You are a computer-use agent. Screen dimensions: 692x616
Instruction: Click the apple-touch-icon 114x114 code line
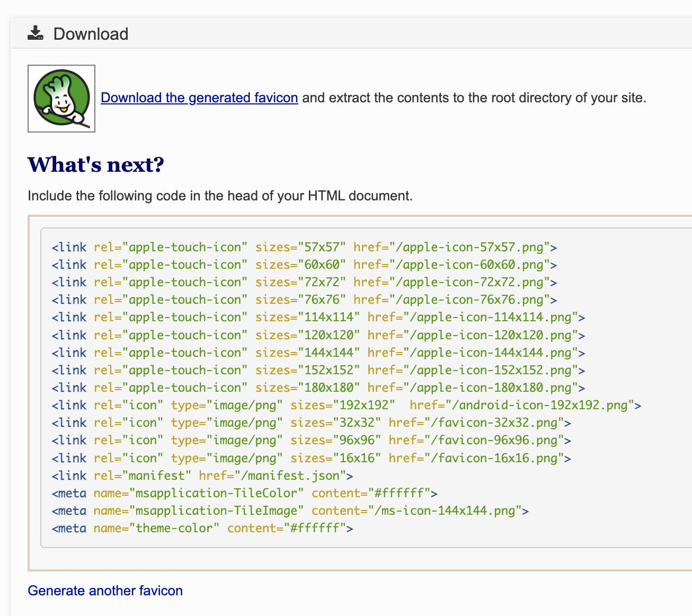tap(318, 317)
